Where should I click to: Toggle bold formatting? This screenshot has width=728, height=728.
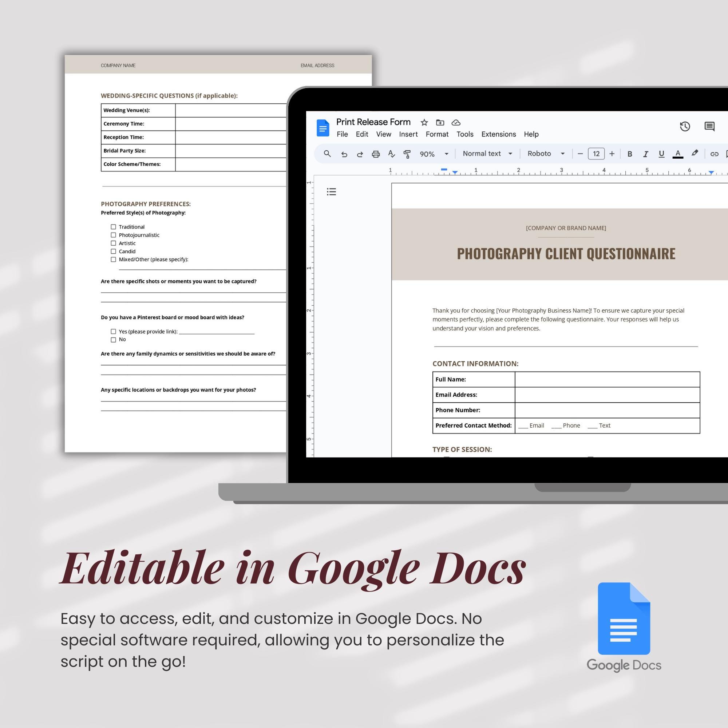pos(630,154)
